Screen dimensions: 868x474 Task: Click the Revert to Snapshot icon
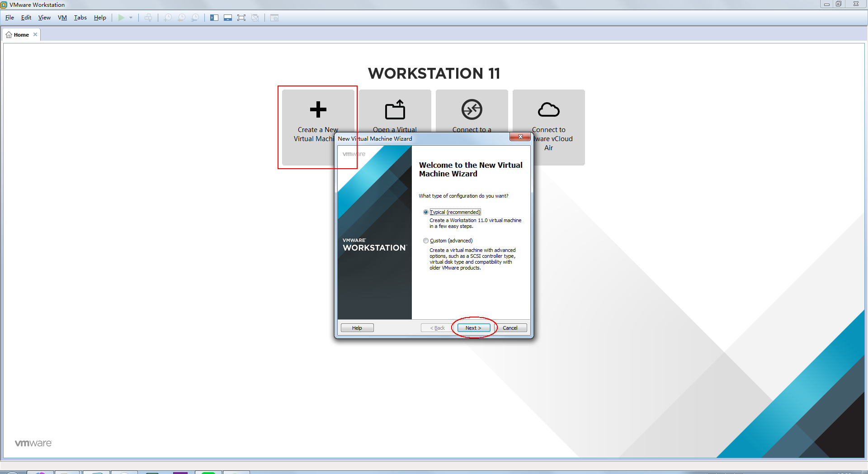click(x=181, y=18)
